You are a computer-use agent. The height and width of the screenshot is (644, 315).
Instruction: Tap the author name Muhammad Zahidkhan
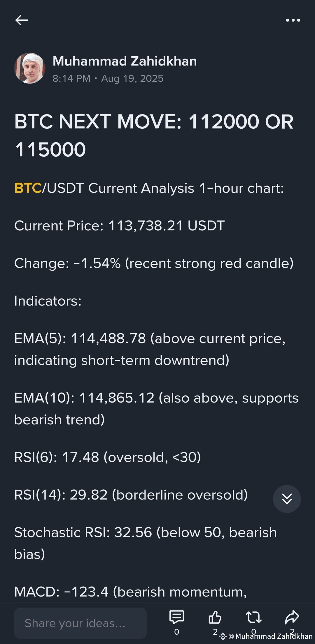(125, 61)
